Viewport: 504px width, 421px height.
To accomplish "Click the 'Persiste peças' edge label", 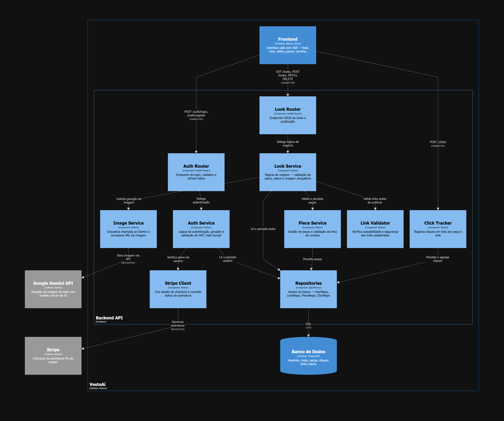I will (312, 259).
